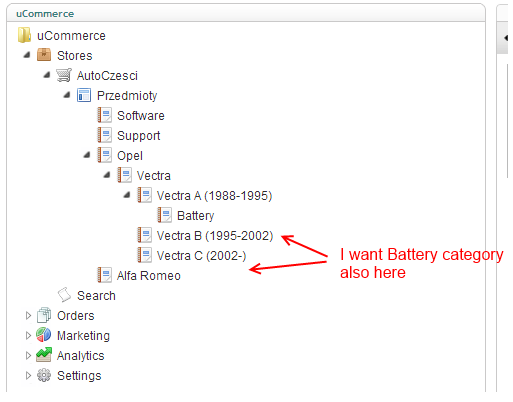Click the Marketing pie chart icon

pos(44,335)
